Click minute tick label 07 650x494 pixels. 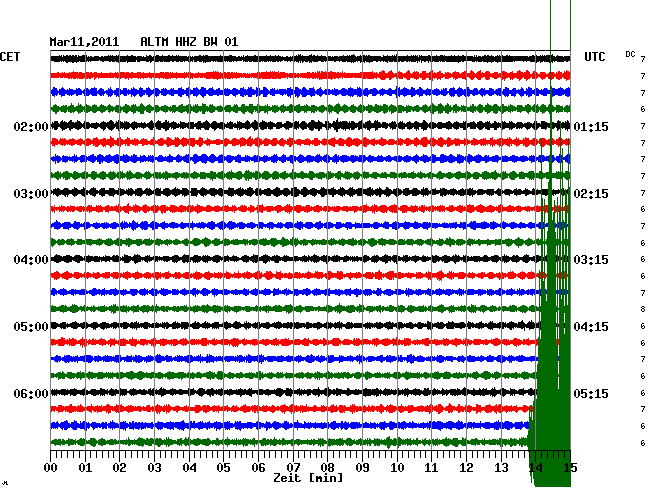click(293, 468)
